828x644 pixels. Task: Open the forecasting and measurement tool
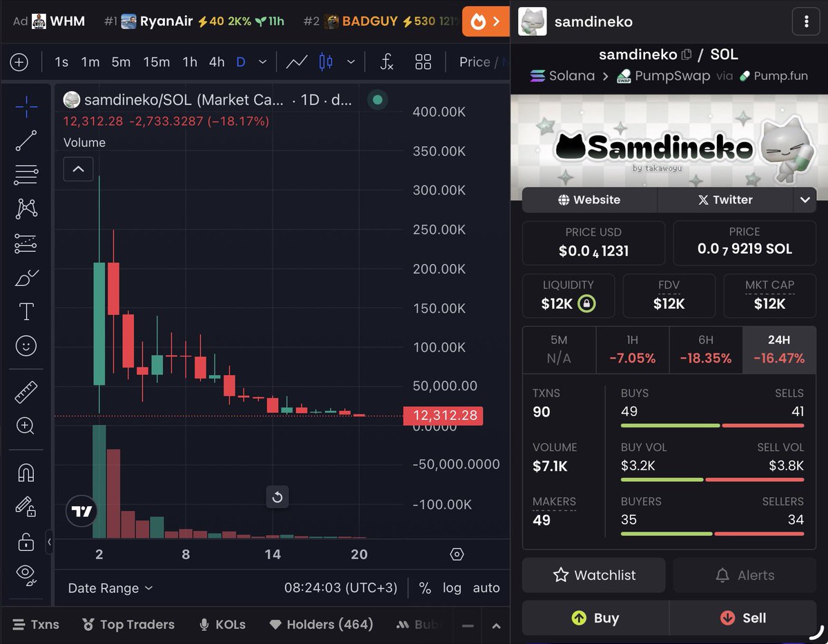pos(26,243)
